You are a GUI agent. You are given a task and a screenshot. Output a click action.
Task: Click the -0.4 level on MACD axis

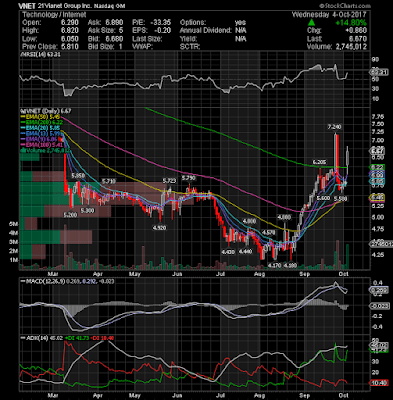[377, 326]
